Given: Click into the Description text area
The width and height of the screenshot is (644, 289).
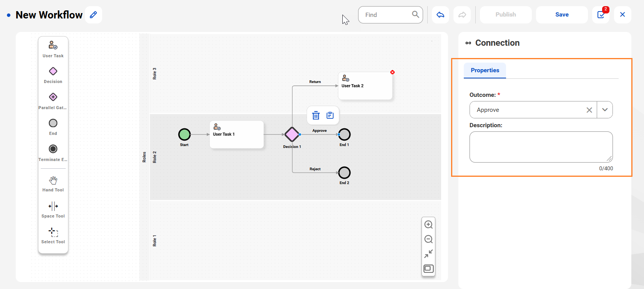Looking at the screenshot, I should tap(541, 147).
